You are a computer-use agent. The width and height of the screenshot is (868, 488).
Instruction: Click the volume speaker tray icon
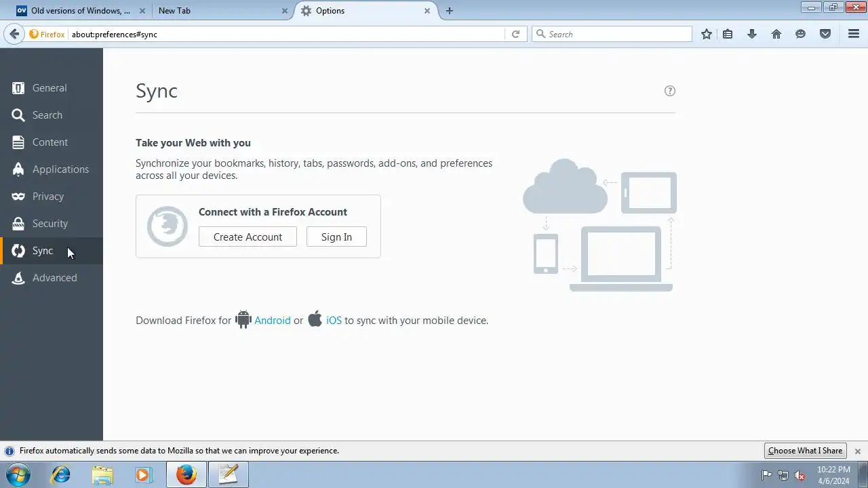pos(800,475)
